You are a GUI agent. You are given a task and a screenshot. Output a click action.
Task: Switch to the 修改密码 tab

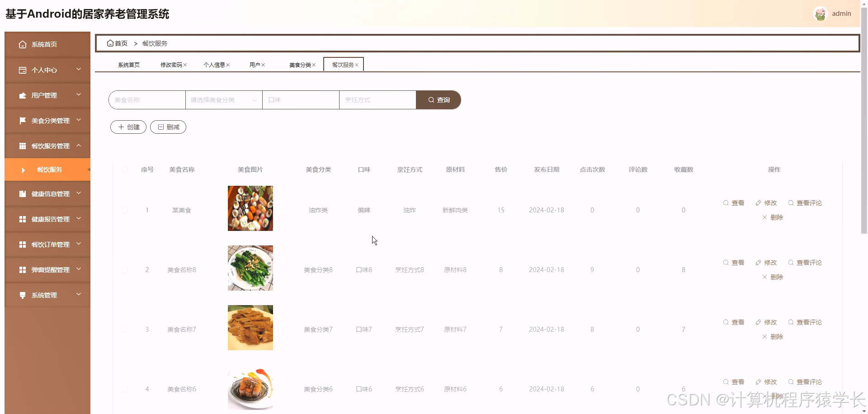(x=171, y=65)
